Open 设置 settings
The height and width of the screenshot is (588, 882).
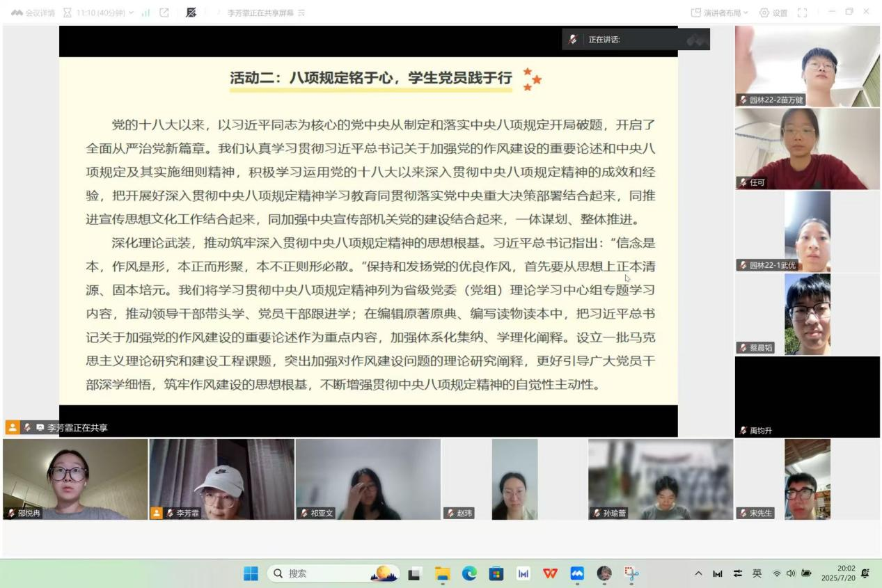click(773, 13)
